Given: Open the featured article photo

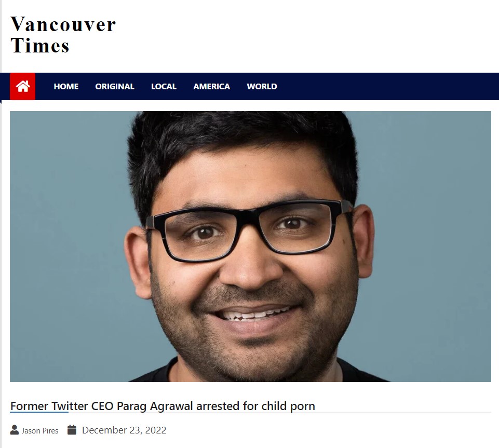Looking at the screenshot, I should [250, 246].
